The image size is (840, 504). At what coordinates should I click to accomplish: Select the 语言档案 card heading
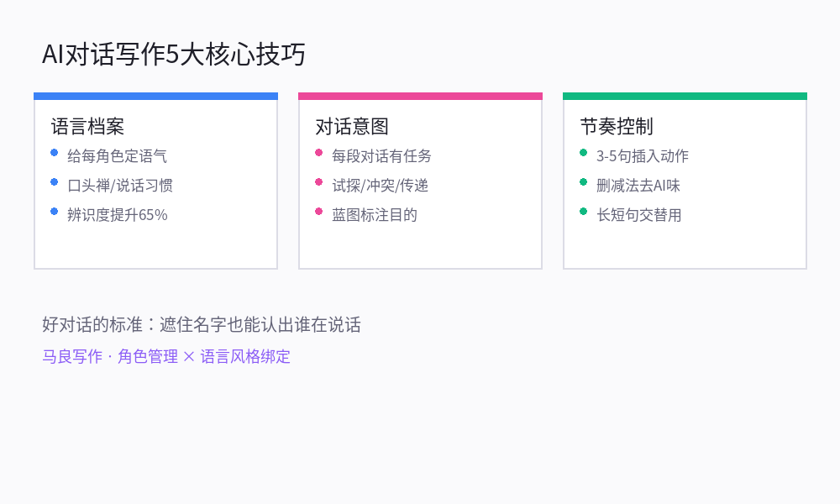pos(87,127)
